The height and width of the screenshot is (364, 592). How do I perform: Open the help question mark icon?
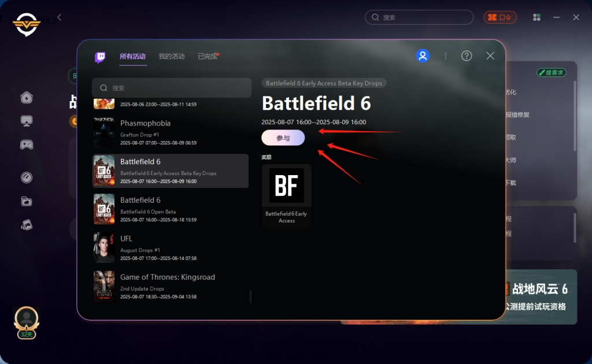[x=467, y=56]
